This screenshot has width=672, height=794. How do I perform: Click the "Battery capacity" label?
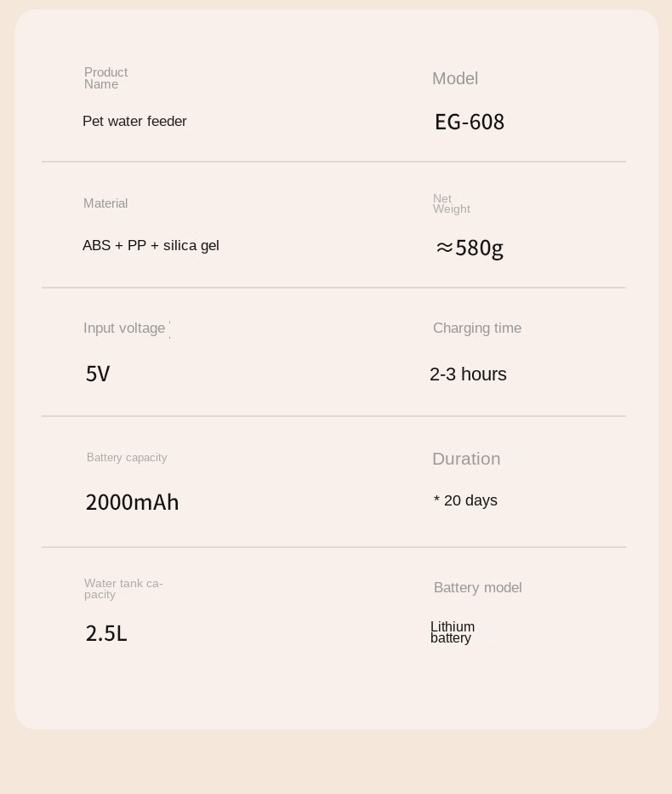(127, 458)
